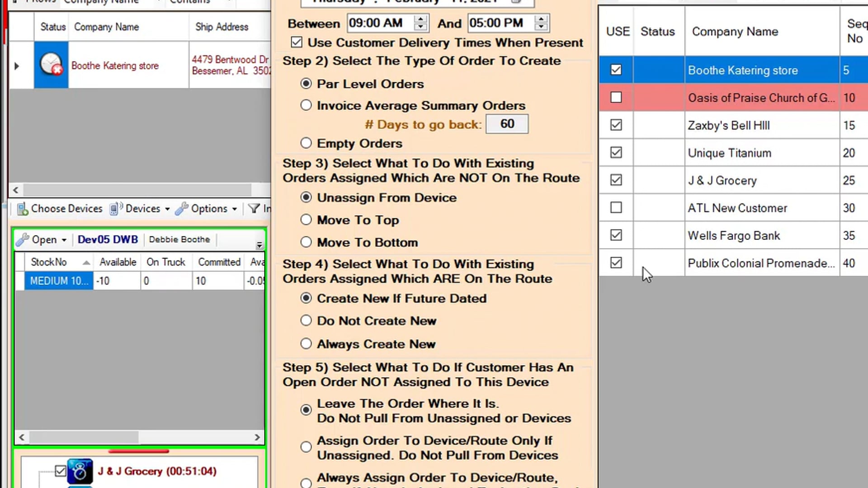Toggle Use Customer Delivery Times When Present

tap(297, 42)
